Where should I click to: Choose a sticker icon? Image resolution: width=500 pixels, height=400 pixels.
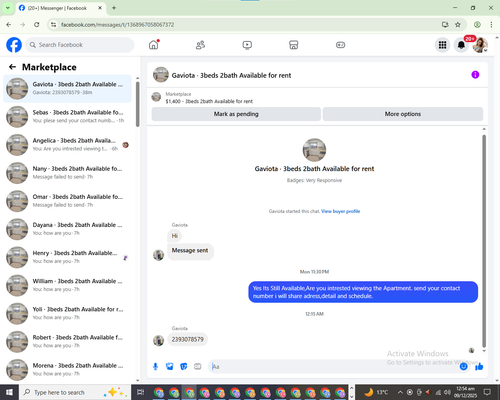pyautogui.click(x=184, y=367)
